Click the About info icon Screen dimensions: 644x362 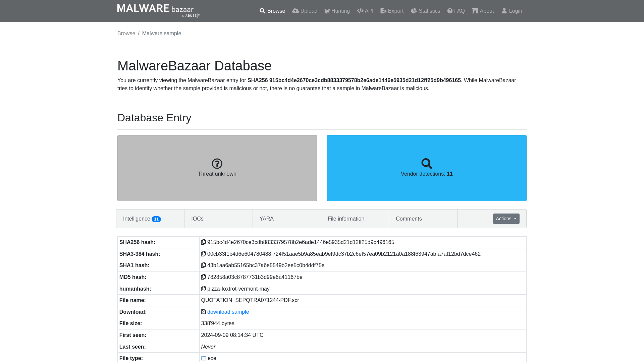[475, 11]
